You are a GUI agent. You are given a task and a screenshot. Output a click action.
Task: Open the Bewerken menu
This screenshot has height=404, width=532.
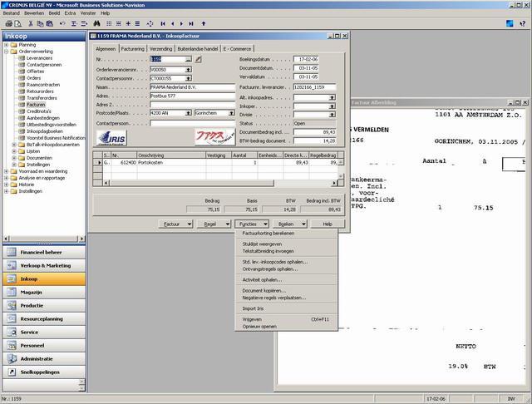[x=34, y=13]
